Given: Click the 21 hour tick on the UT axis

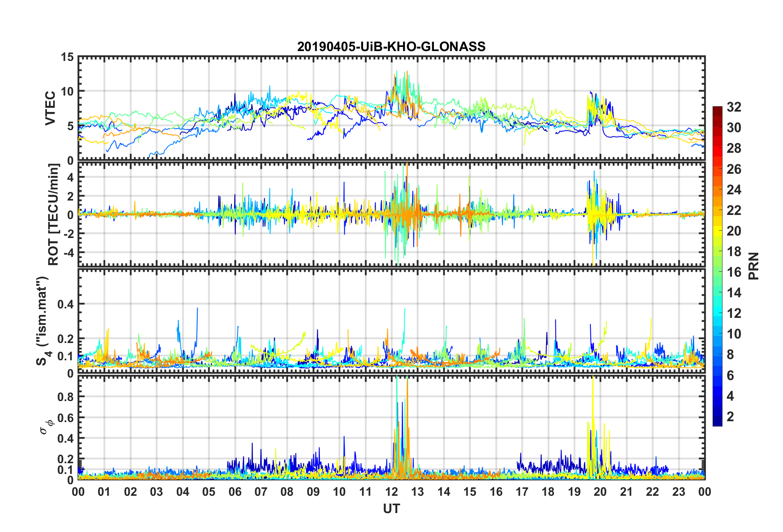Looking at the screenshot, I should 627,492.
